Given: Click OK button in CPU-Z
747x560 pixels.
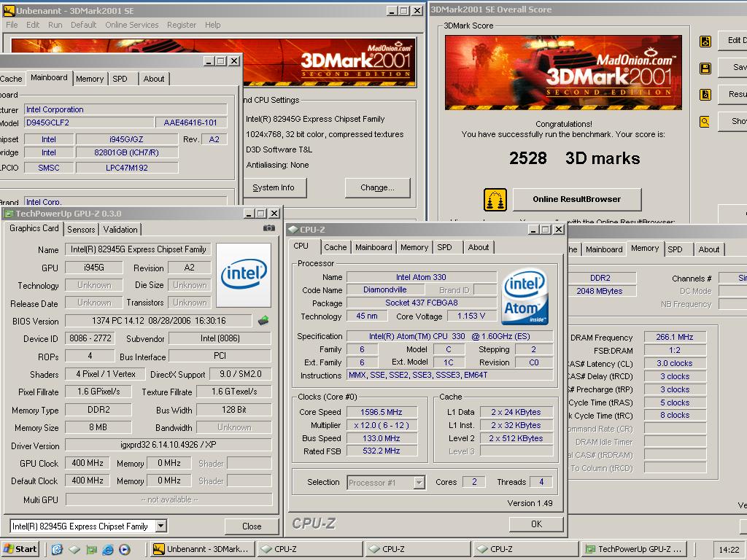Looking at the screenshot, I should pos(536,524).
